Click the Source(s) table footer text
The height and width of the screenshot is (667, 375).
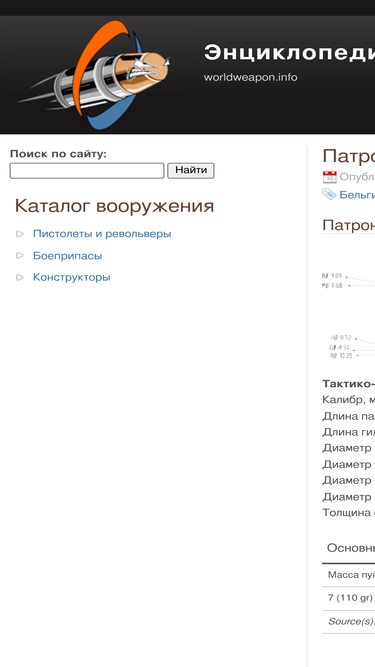pyautogui.click(x=351, y=621)
